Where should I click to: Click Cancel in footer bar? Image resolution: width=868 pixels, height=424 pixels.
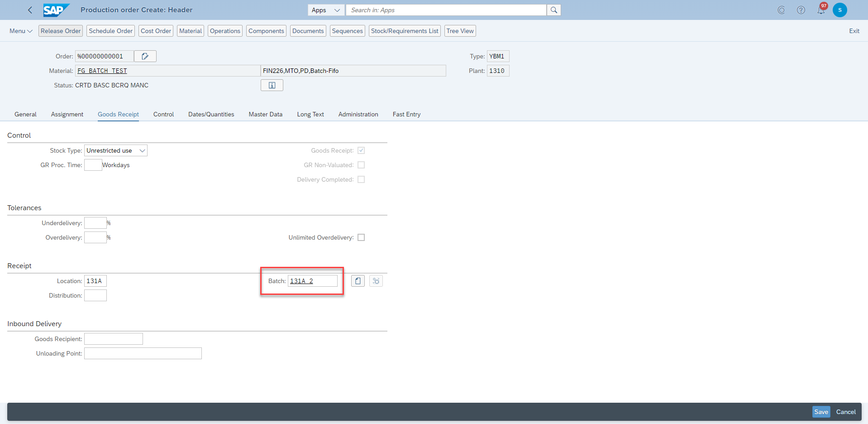(x=846, y=412)
